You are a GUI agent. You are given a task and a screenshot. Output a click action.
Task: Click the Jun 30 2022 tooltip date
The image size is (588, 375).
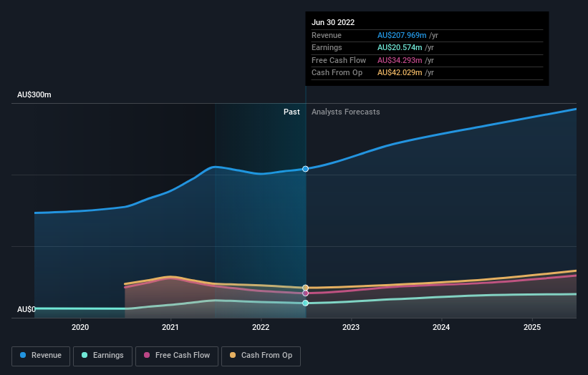[333, 22]
